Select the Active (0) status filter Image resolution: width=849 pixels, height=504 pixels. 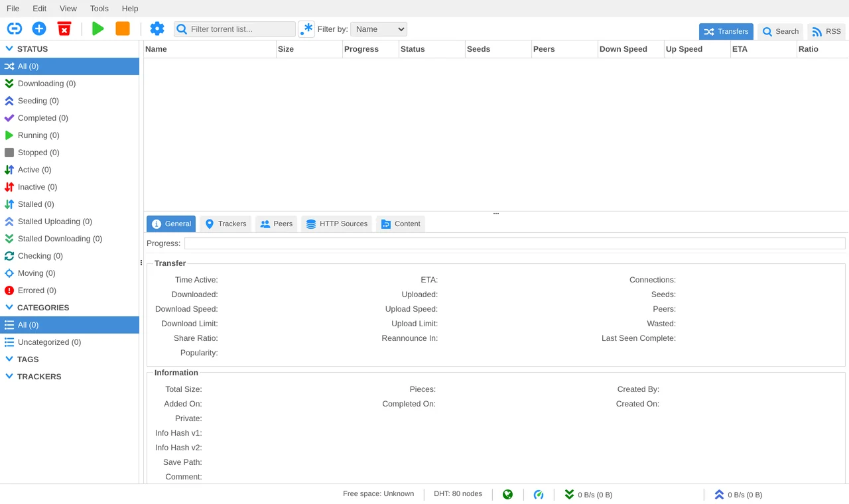(70, 170)
